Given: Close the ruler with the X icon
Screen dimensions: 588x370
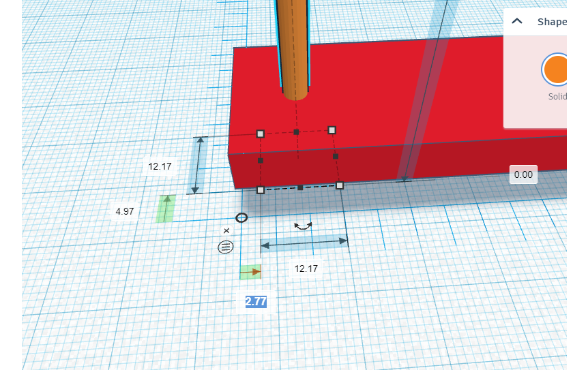Looking at the screenshot, I should [226, 231].
